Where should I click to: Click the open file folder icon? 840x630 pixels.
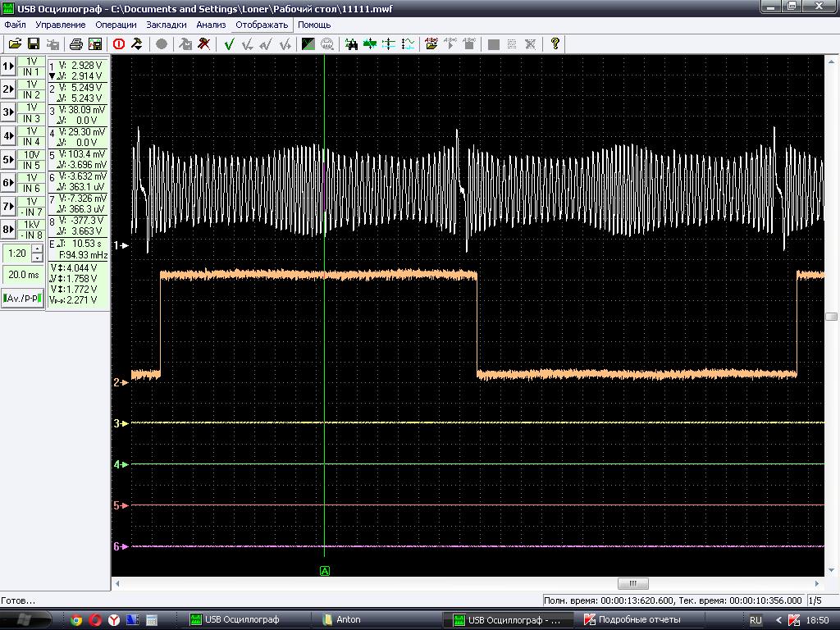(x=15, y=44)
